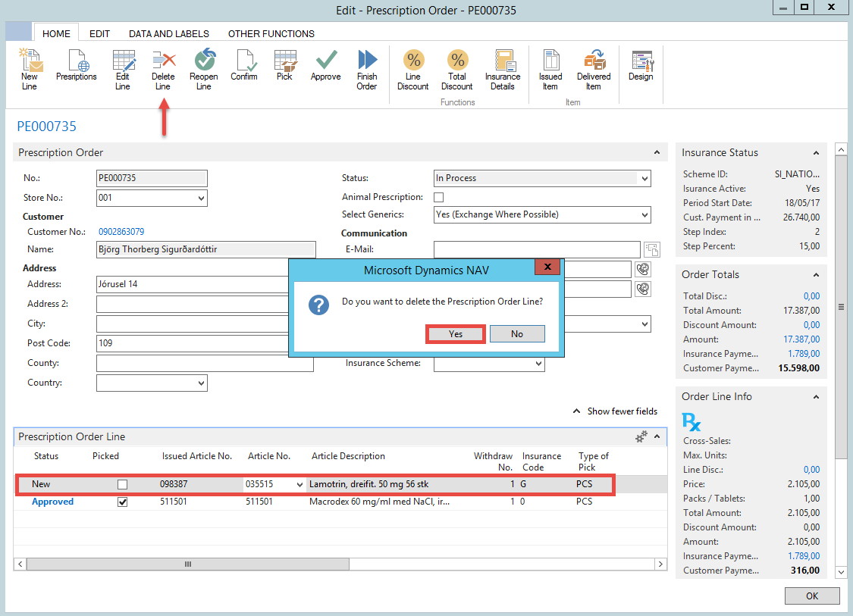The height and width of the screenshot is (616, 853).
Task: Confirm deletion with the Yes button
Action: (x=456, y=334)
